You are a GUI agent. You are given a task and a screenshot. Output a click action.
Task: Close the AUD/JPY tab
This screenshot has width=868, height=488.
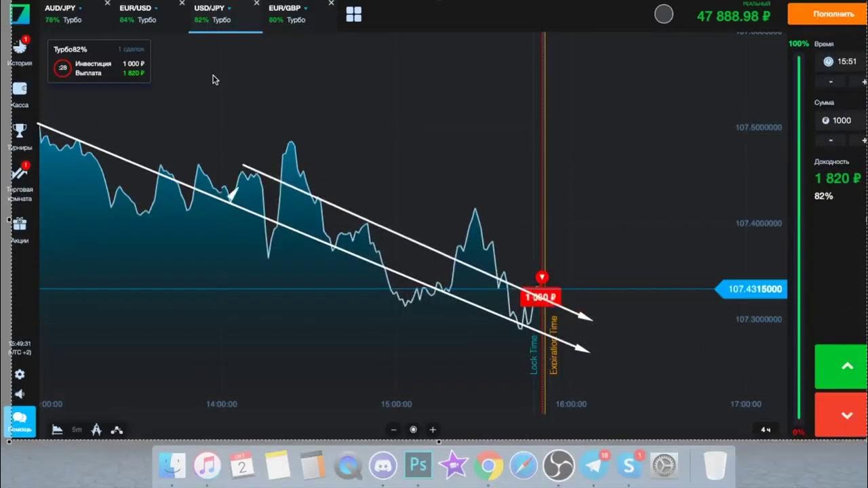[107, 3]
